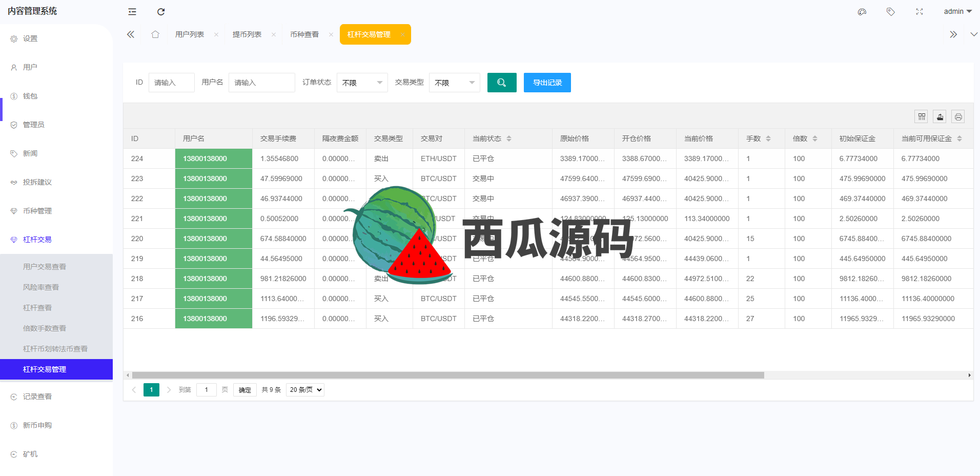980x476 pixels.
Task: Enter fullscreen mode icon
Action: click(920, 12)
